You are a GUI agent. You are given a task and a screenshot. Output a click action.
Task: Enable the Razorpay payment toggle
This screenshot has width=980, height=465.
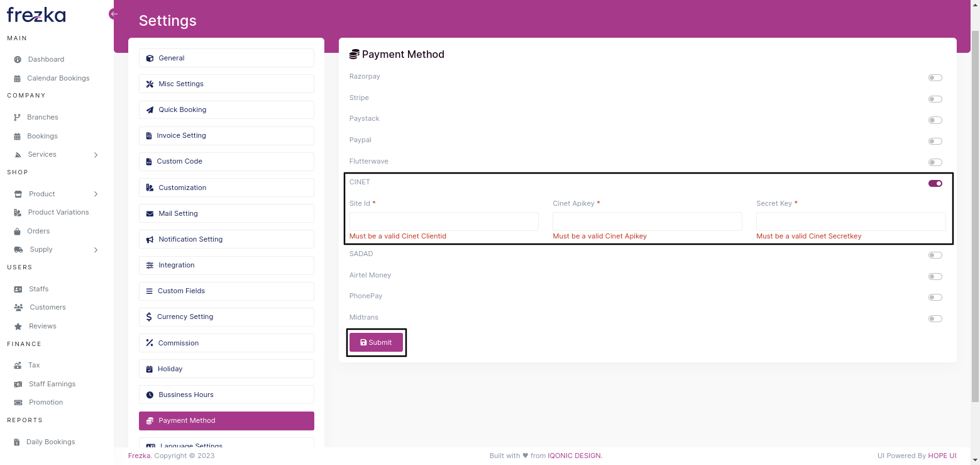935,77
